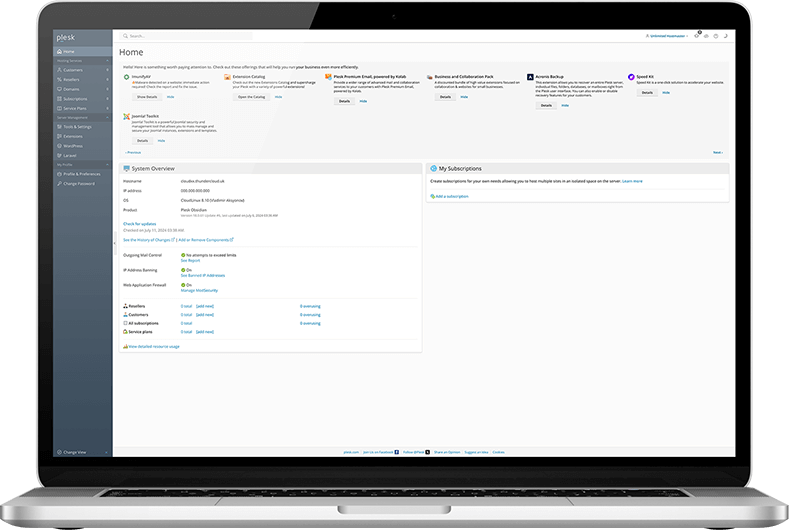Screen dimensions: 789x530
Task: Click the Add a subscription link
Action: 451,197
